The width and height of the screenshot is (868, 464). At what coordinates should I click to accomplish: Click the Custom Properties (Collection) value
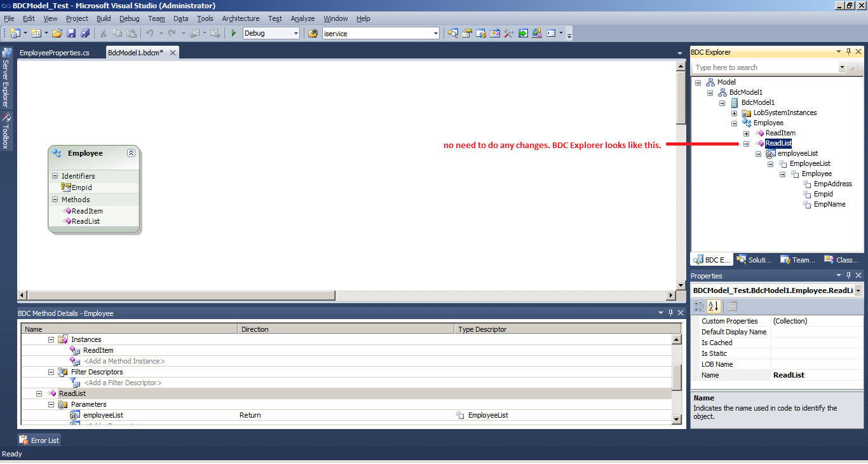pyautogui.click(x=790, y=321)
